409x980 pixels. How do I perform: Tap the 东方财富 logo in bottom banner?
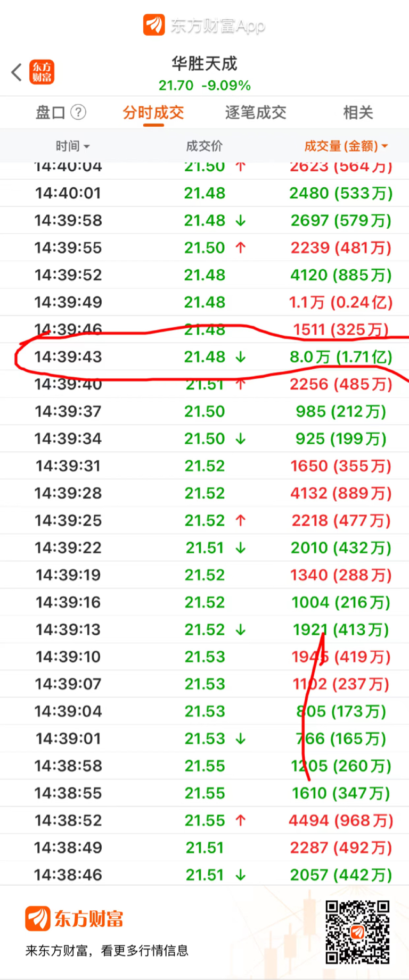(74, 919)
